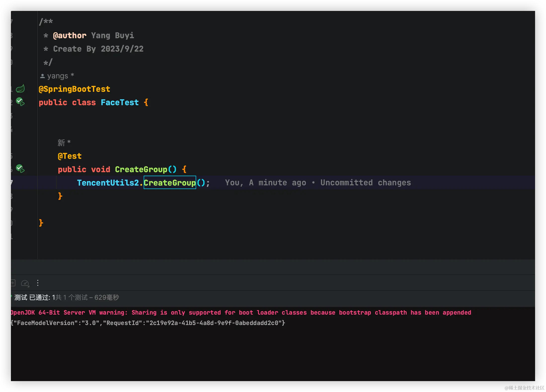This screenshot has height=392, width=546.
Task: Click the @Test annotation
Action: (x=70, y=156)
